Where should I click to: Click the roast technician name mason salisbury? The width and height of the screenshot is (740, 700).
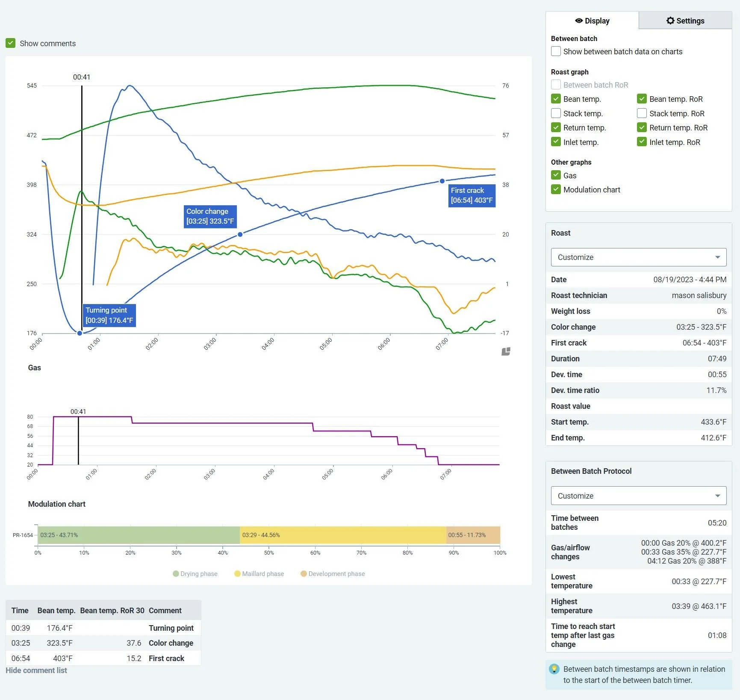click(699, 295)
